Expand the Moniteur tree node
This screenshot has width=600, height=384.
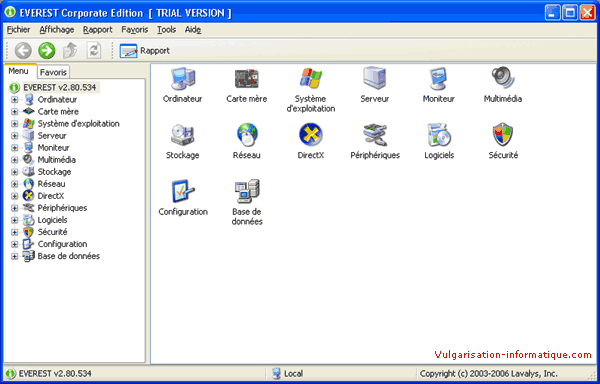[x=15, y=148]
